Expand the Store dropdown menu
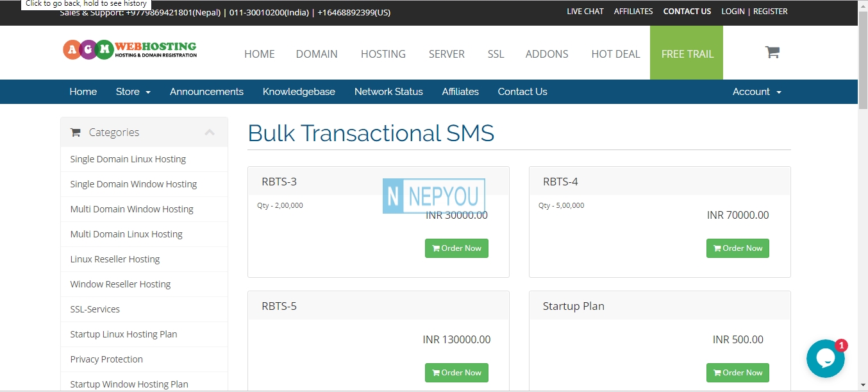 [133, 92]
